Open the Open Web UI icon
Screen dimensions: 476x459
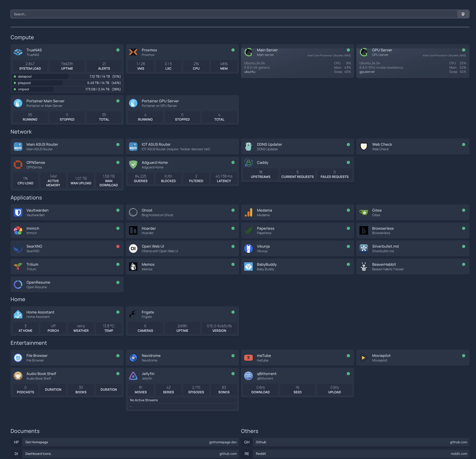(133, 249)
